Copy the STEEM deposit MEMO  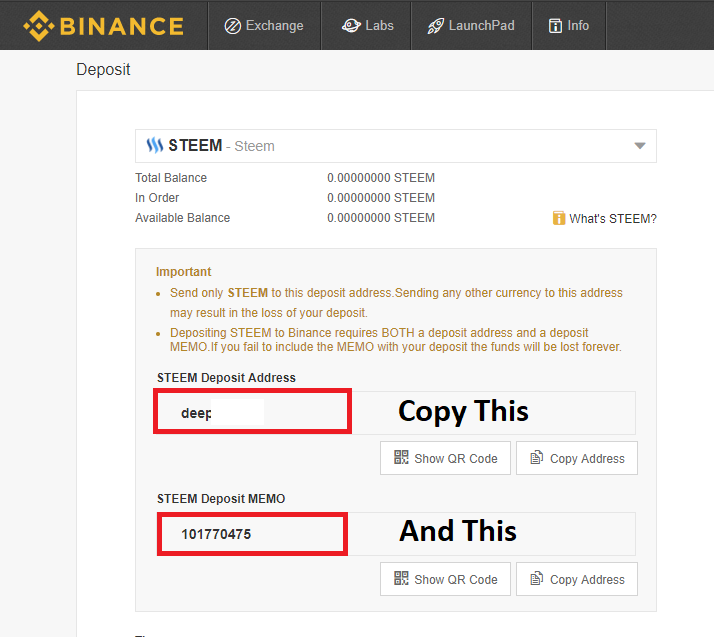pyautogui.click(x=577, y=579)
